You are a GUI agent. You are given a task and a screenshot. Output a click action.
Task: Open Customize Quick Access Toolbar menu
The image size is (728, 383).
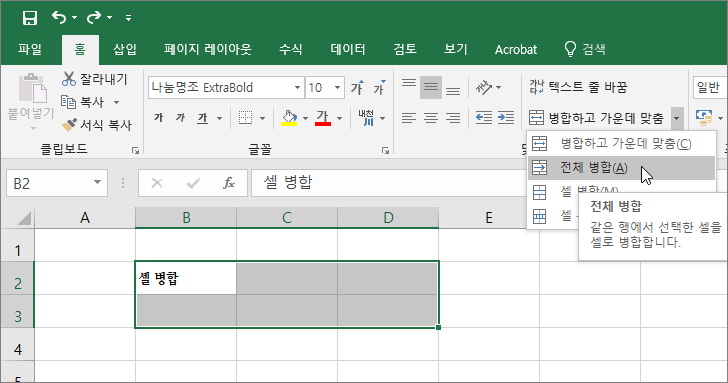[128, 18]
